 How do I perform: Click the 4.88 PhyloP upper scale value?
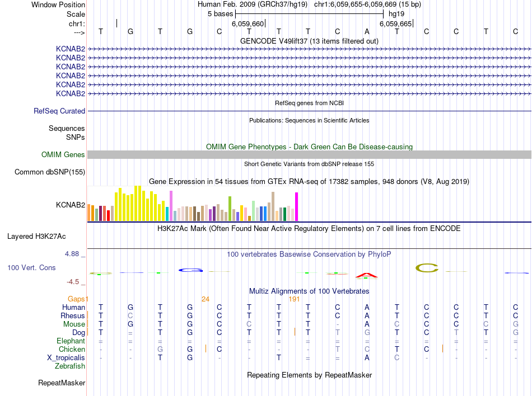tap(72, 254)
